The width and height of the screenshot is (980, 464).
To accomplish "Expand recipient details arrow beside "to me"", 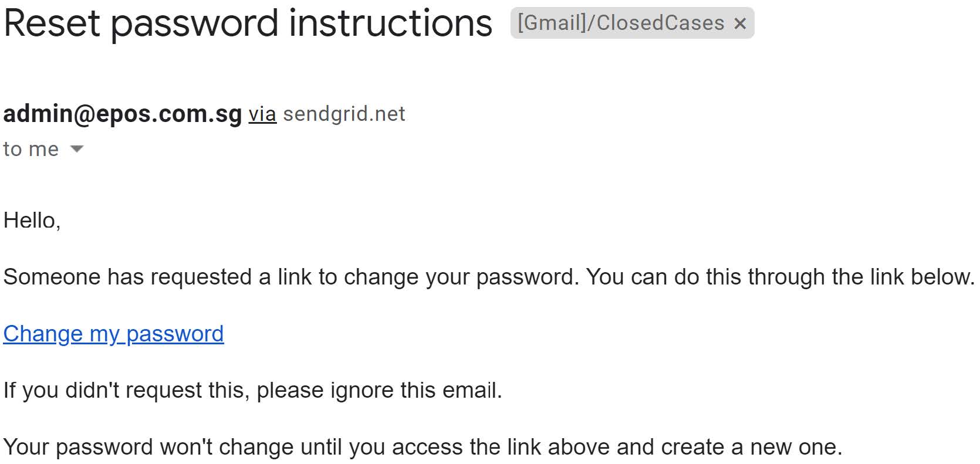I will [x=77, y=149].
